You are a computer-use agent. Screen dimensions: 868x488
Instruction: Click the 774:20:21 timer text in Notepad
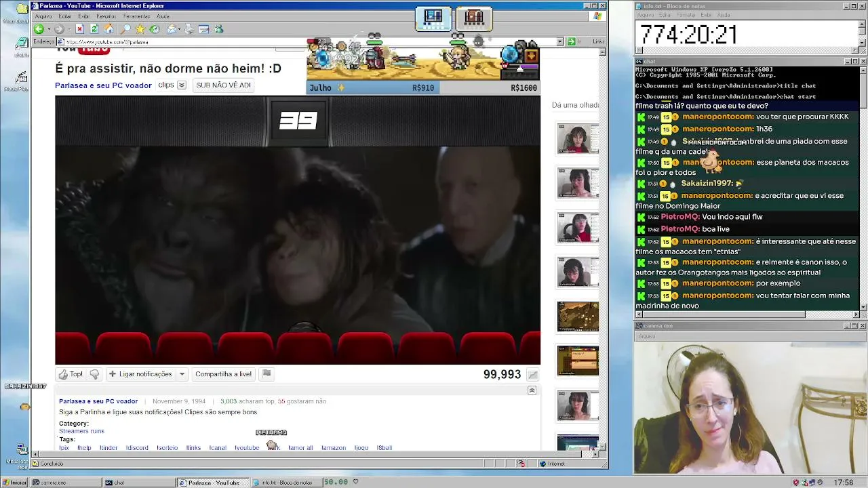[688, 35]
